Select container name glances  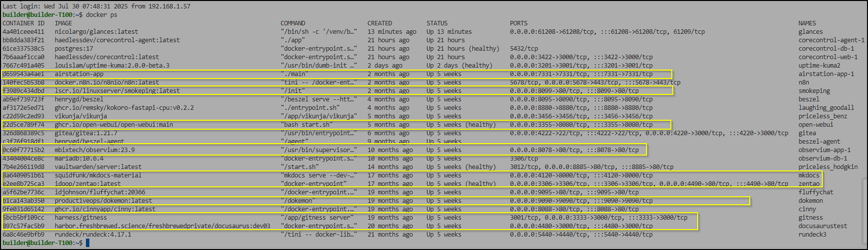pos(811,32)
